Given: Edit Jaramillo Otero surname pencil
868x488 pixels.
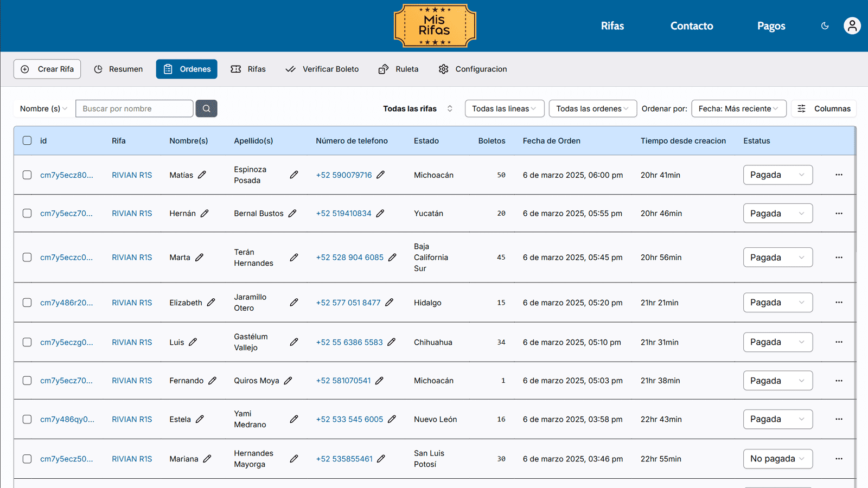Looking at the screenshot, I should point(293,302).
